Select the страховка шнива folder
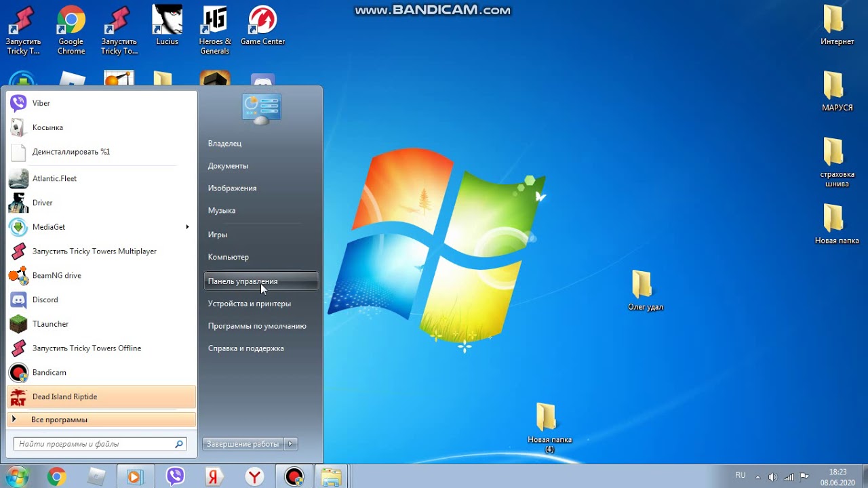This screenshot has height=488, width=868. 837,163
